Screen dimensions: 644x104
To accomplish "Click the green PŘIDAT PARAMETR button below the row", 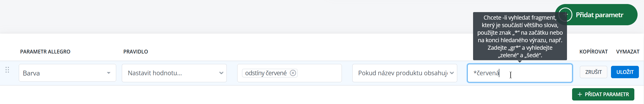I will [x=603, y=94].
